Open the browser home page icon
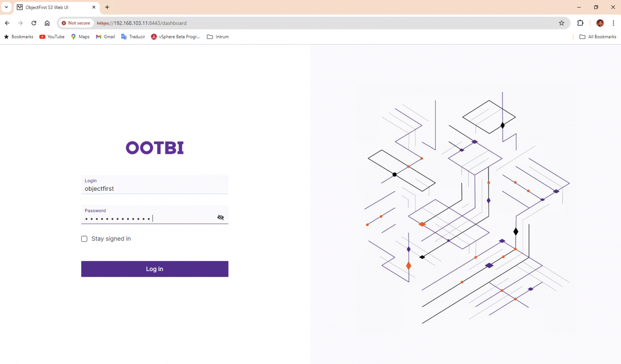This screenshot has height=364, width=621. point(47,23)
